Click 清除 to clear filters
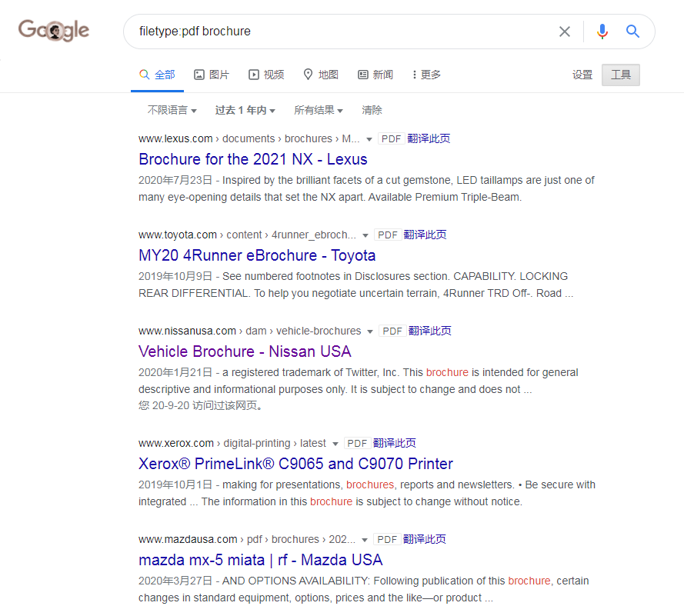 pyautogui.click(x=372, y=110)
